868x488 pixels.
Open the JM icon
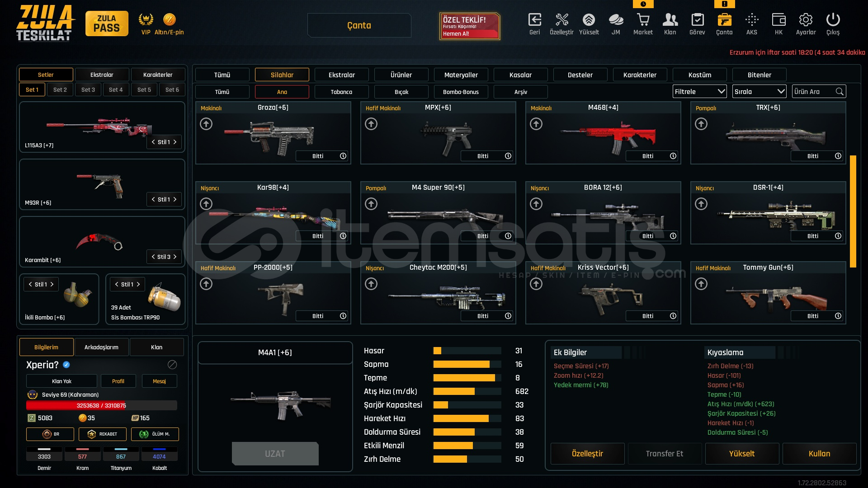(x=616, y=20)
